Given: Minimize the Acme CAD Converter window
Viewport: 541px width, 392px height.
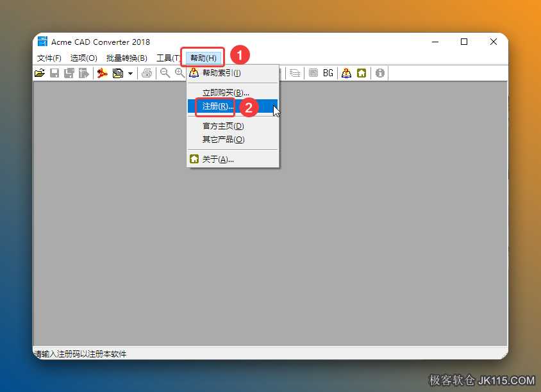Looking at the screenshot, I should tap(435, 42).
